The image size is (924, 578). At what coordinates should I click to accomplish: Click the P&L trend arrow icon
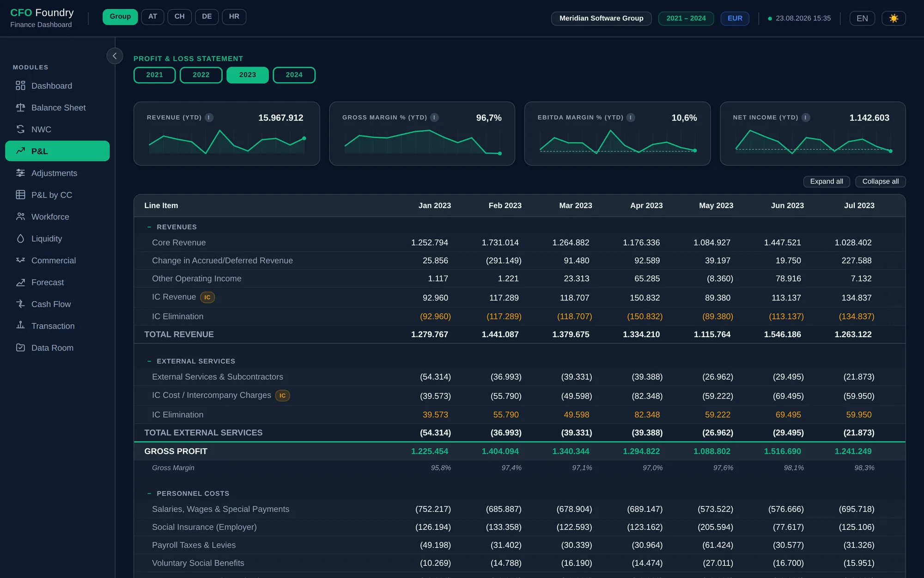[20, 151]
